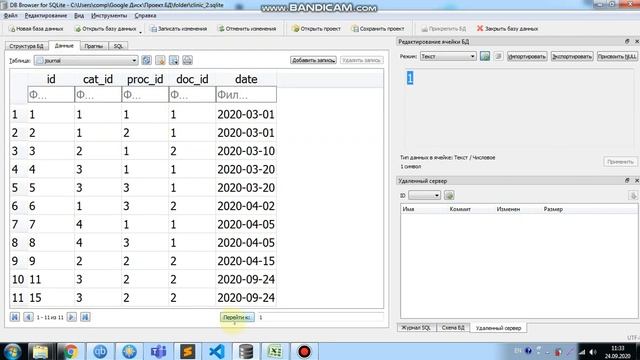
Task: Select date cell 2020-04-15
Action: [x=246, y=261]
